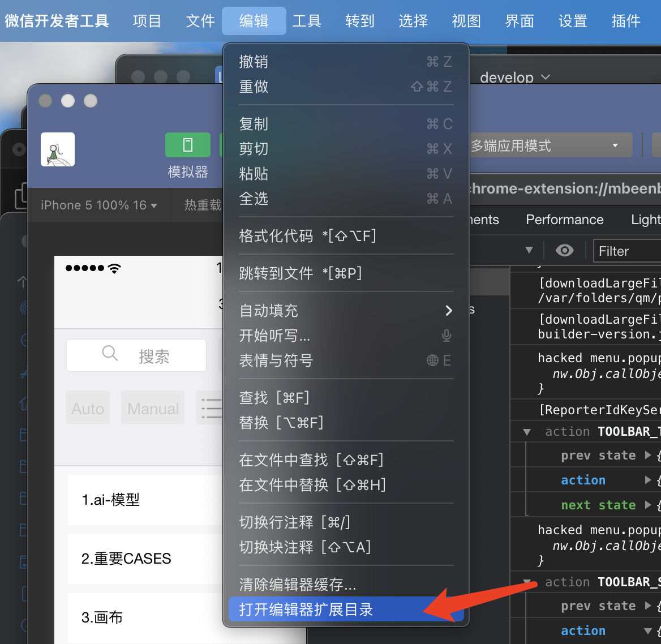
Task: Select the Auto button in simulator
Action: pos(88,407)
